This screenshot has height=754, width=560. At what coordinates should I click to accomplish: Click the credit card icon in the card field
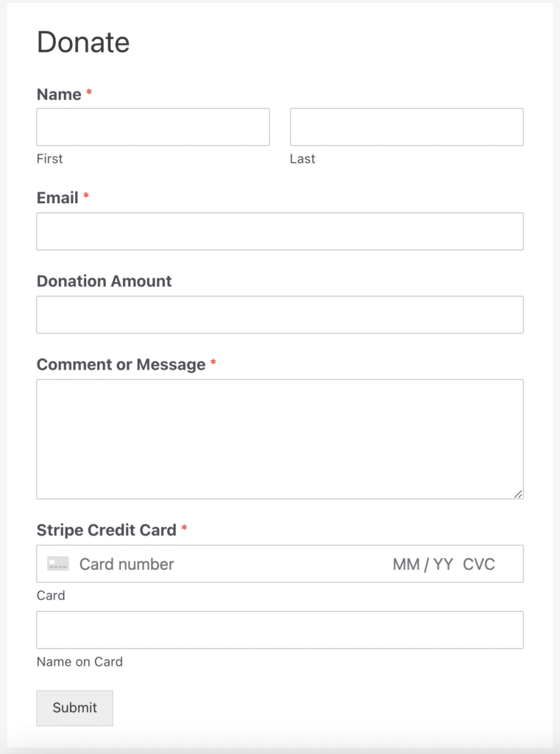pyautogui.click(x=57, y=564)
